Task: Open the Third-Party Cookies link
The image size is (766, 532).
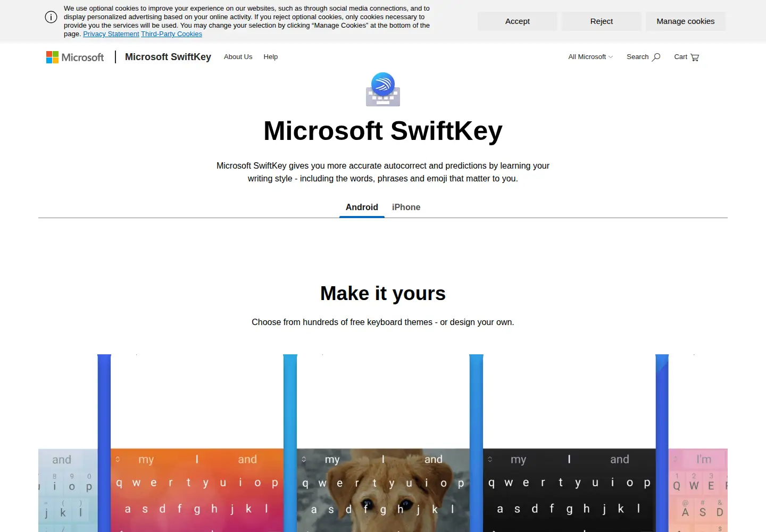Action: click(x=171, y=34)
